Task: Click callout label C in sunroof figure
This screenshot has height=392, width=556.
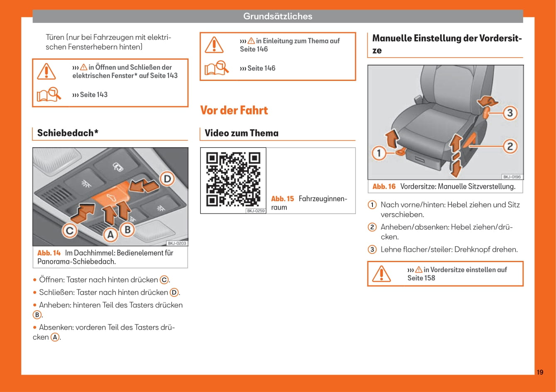Action: click(70, 230)
